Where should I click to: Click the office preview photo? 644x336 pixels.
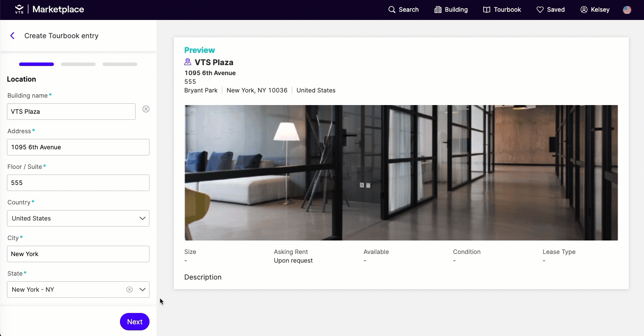[401, 173]
